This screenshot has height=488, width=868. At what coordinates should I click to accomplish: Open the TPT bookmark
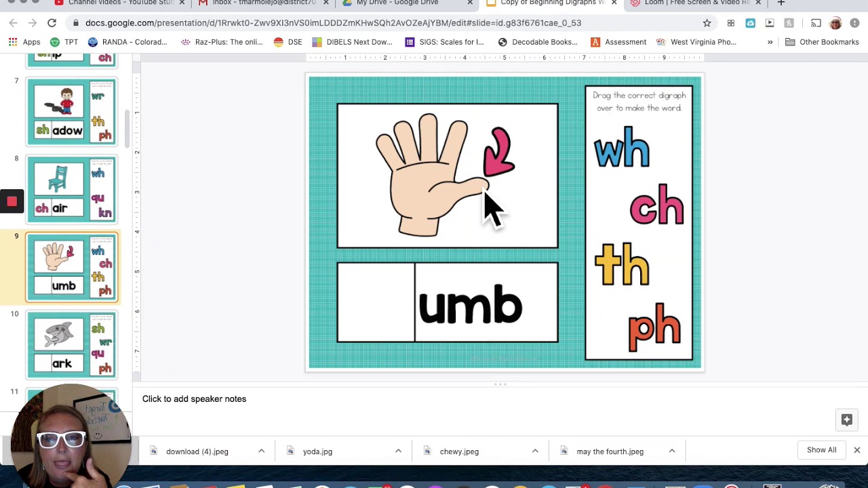(x=63, y=42)
